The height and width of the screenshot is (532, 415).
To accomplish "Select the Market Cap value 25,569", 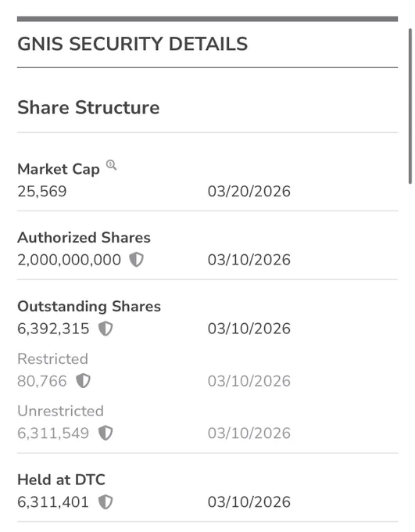I will (x=42, y=192).
